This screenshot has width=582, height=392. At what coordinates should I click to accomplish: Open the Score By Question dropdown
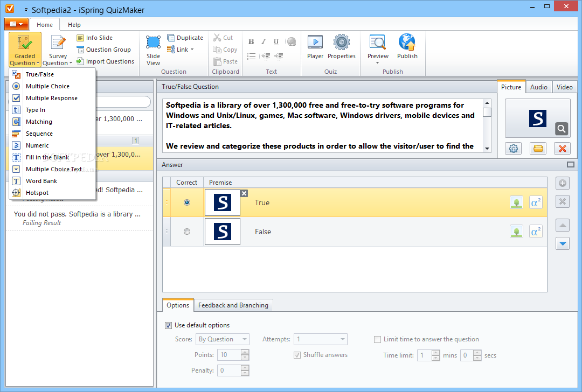pyautogui.click(x=223, y=339)
